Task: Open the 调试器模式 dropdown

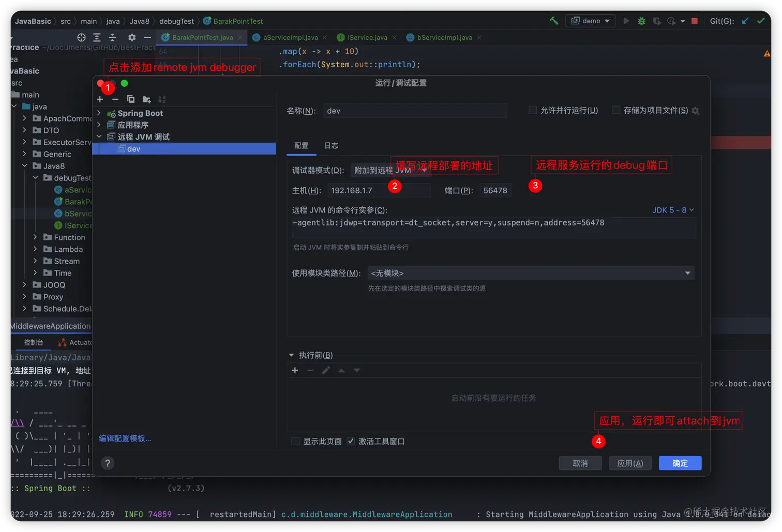Action: [x=390, y=170]
